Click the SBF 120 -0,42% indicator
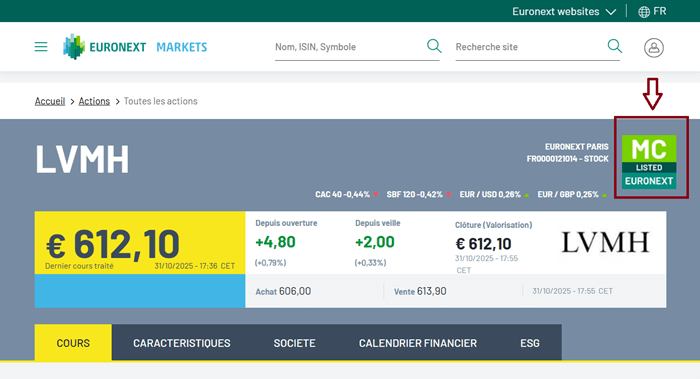The width and height of the screenshot is (700, 379). coord(419,195)
